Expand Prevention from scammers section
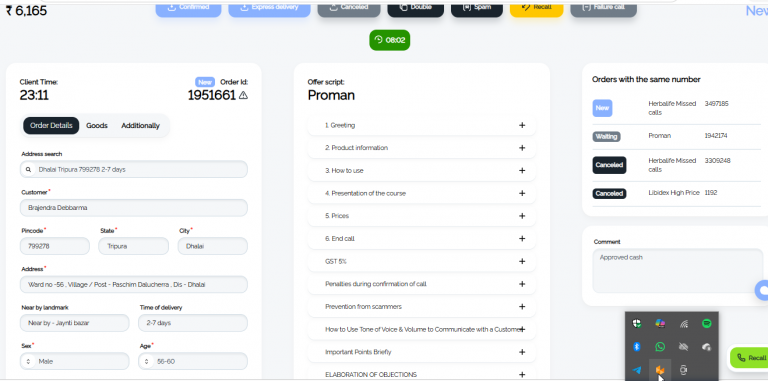The width and height of the screenshot is (768, 381). point(422,307)
